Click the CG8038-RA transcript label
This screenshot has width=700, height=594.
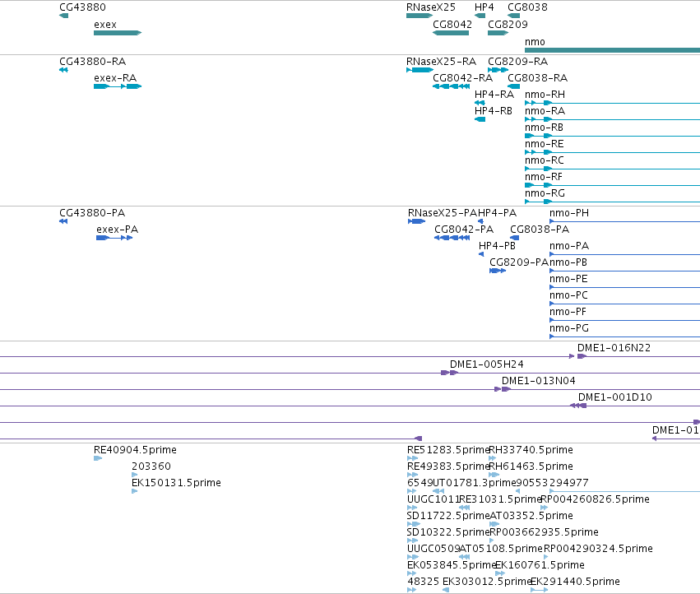click(537, 78)
